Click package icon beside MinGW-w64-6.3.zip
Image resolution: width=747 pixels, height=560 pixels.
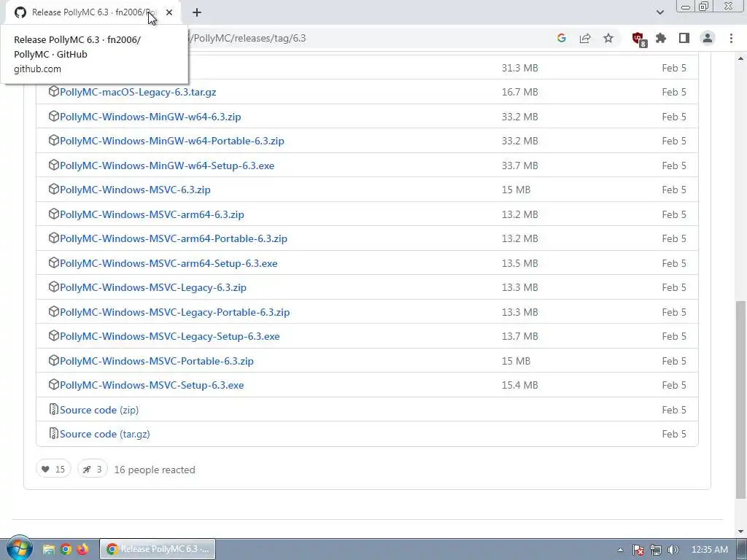point(54,116)
